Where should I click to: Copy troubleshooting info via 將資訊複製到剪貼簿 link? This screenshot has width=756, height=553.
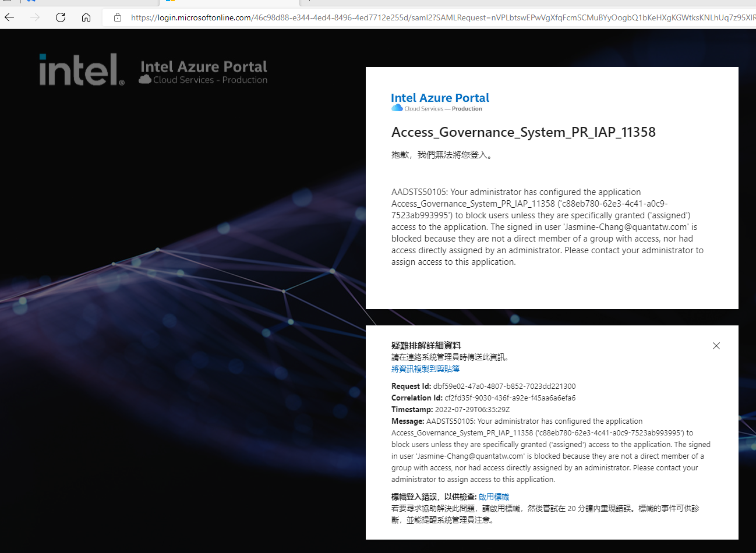[425, 368]
